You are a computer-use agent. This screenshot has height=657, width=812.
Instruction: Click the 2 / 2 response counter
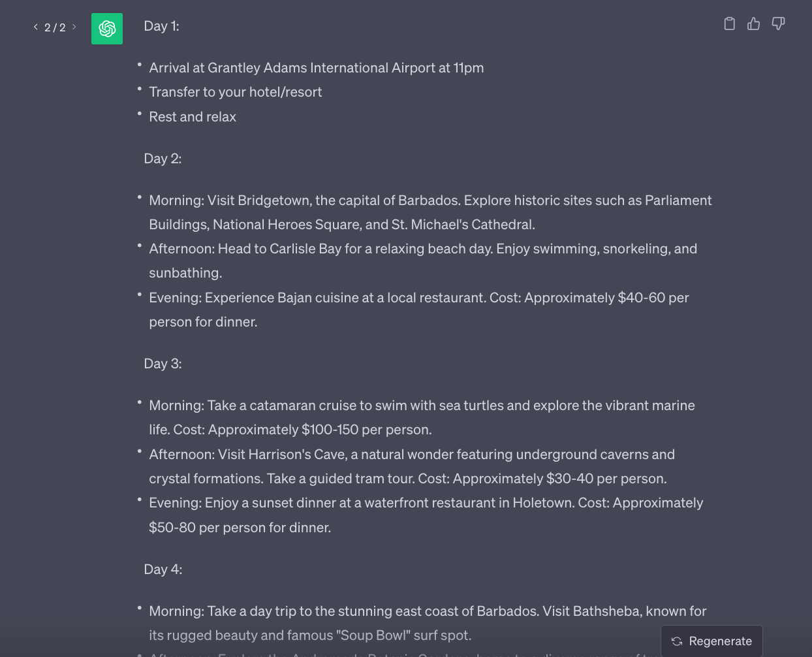coord(55,27)
